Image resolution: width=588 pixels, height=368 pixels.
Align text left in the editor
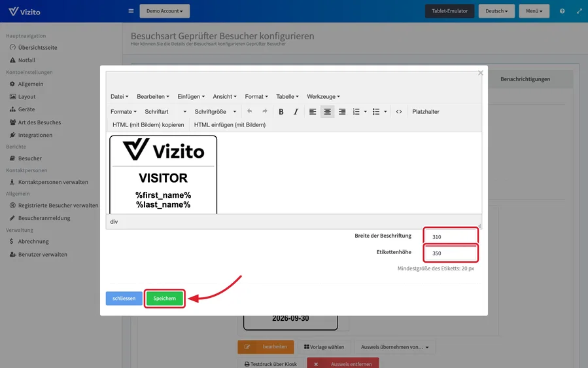coord(313,111)
